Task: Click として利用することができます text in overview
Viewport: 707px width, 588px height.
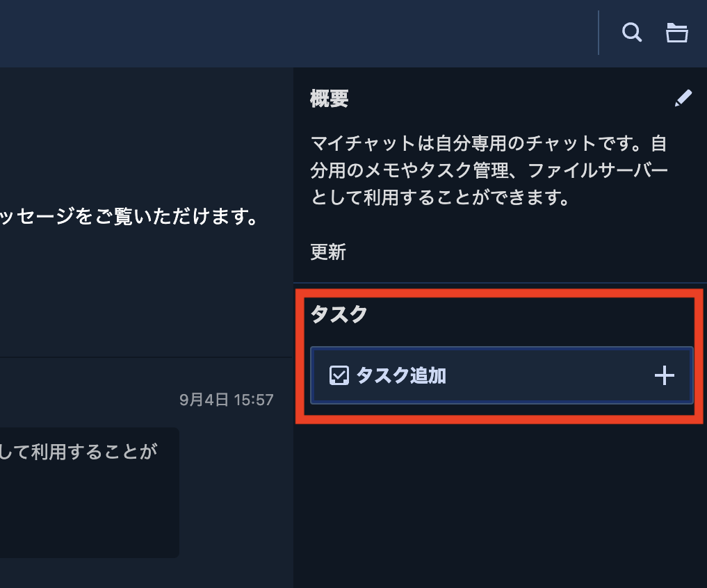Action: coord(439,197)
